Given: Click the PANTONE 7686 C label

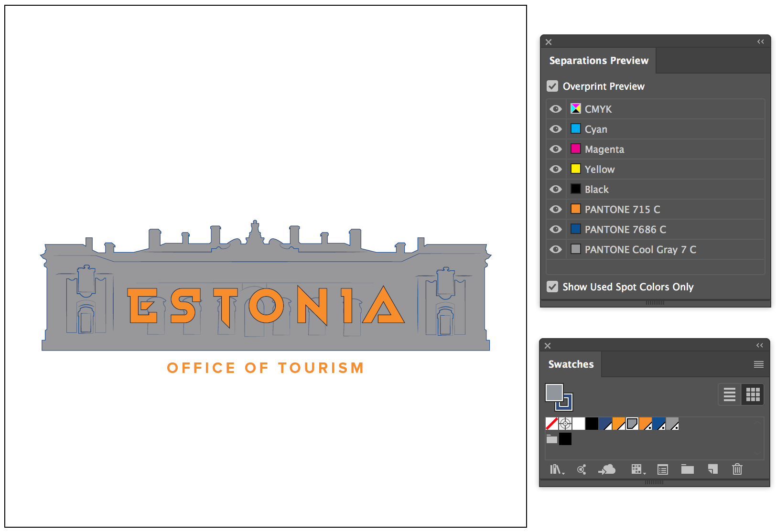Looking at the screenshot, I should coord(625,229).
